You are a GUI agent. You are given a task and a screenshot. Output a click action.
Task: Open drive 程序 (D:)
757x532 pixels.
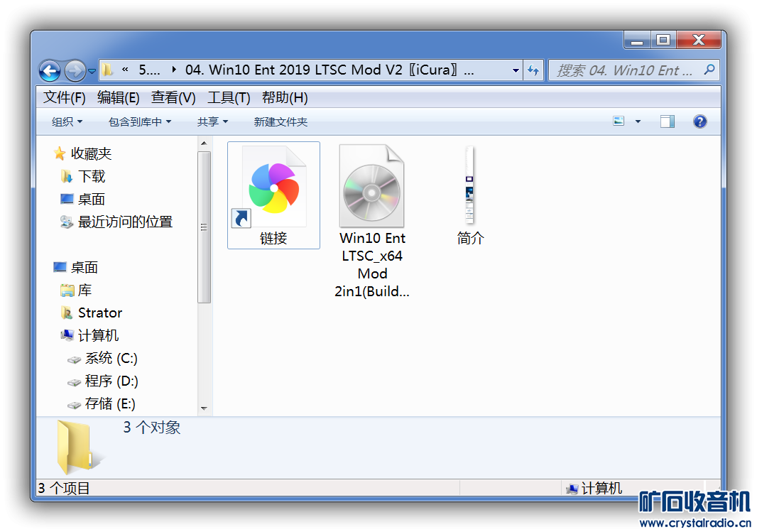pyautogui.click(x=111, y=381)
